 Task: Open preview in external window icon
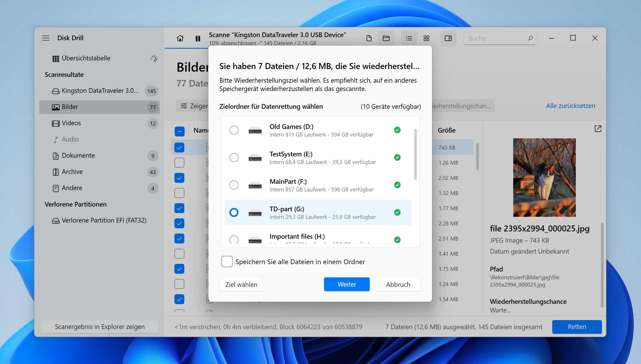coord(598,129)
